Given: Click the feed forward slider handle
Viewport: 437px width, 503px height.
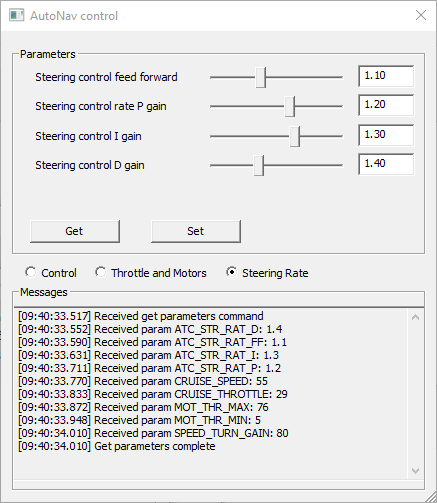Looking at the screenshot, I should pos(261,77).
